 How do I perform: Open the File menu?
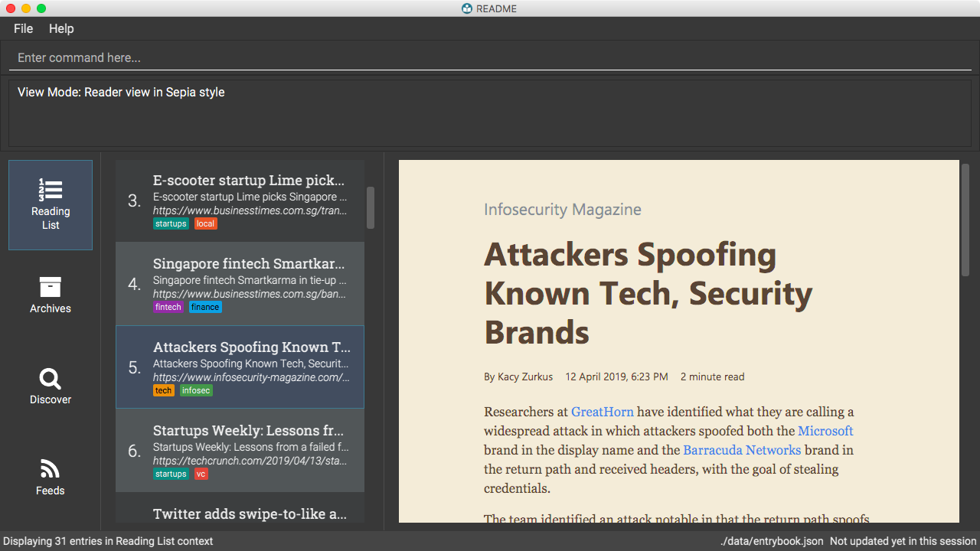pos(24,28)
